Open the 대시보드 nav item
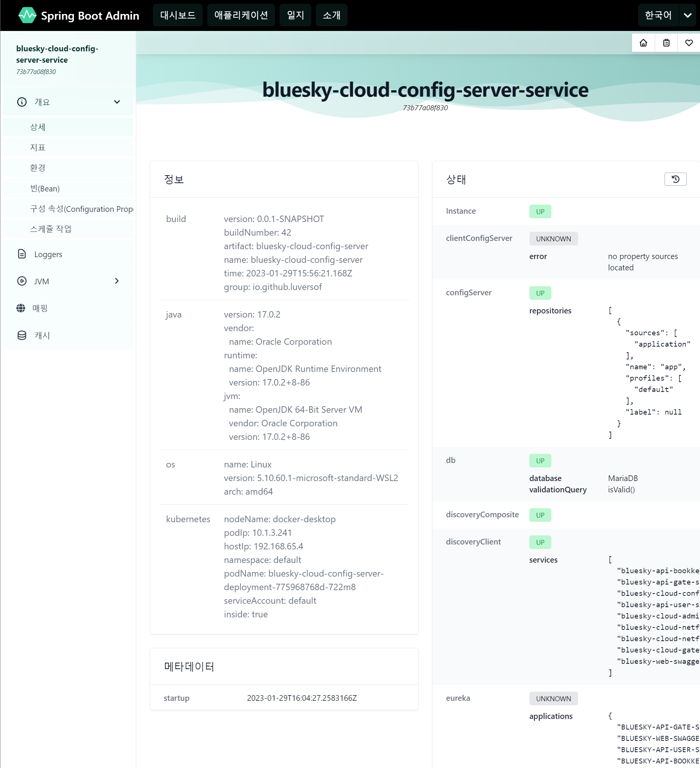Image resolution: width=700 pixels, height=768 pixels. [178, 15]
